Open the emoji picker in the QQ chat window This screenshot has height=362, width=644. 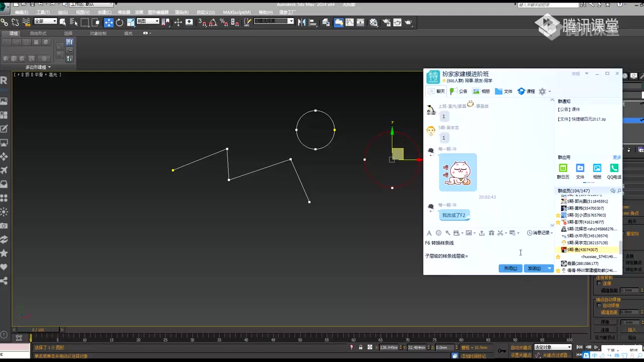(438, 233)
